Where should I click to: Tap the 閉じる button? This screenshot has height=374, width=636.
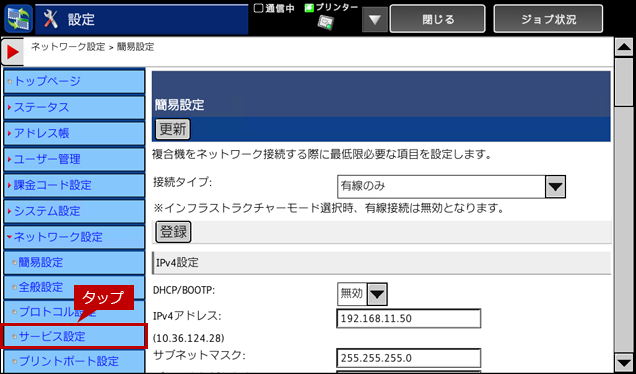click(437, 19)
